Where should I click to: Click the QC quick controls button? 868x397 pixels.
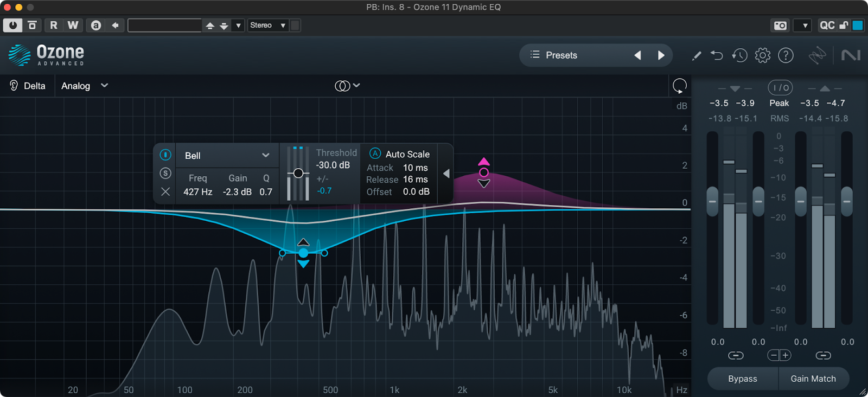click(x=827, y=25)
